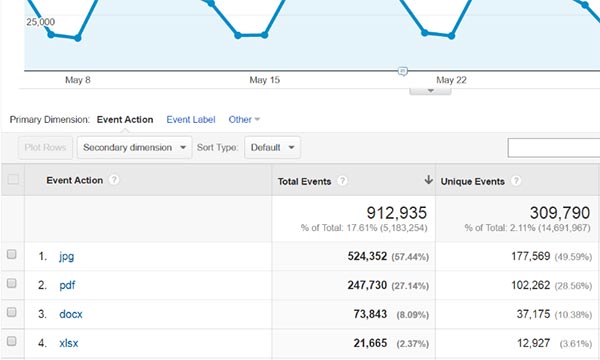Click the annotation bubble marker on chart axis

click(x=403, y=71)
